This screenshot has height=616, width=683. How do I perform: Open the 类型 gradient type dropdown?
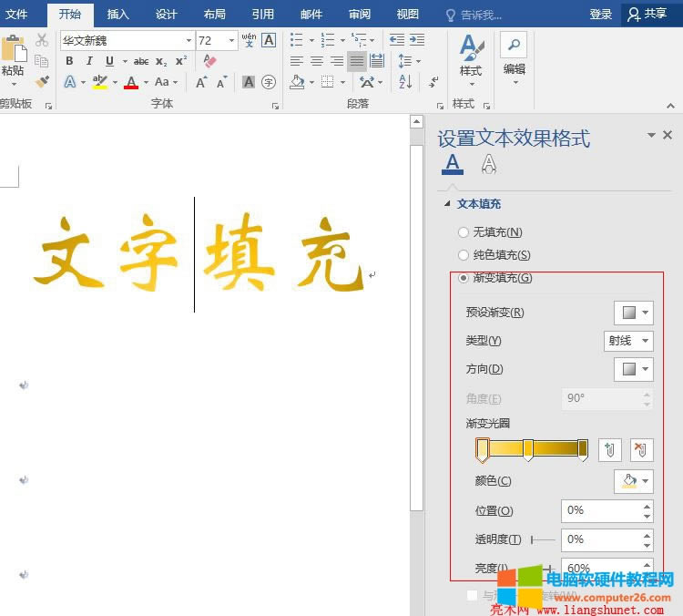pos(629,341)
